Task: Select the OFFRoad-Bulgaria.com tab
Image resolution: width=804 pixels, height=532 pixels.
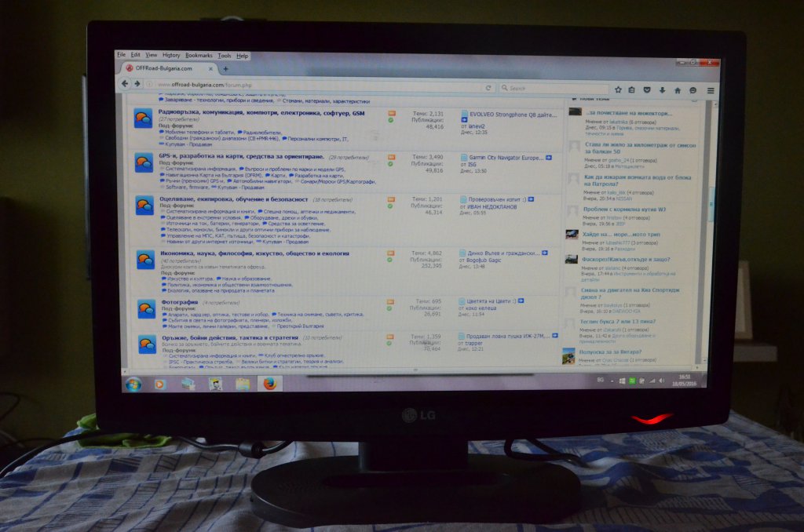Action: 170,68
